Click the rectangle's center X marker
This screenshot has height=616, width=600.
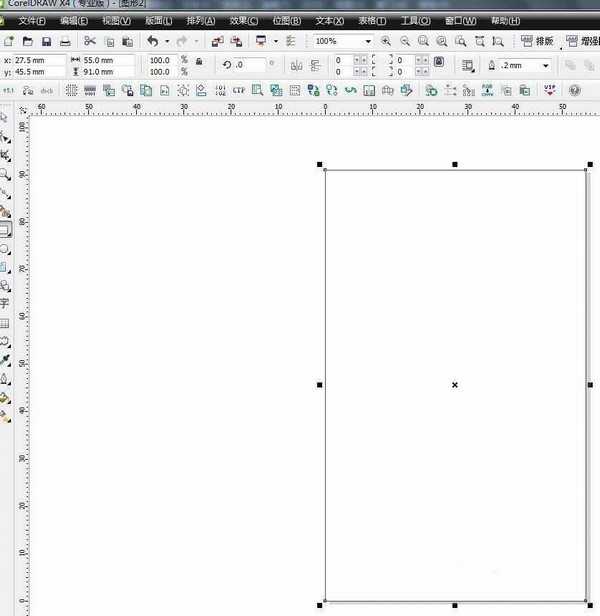455,385
